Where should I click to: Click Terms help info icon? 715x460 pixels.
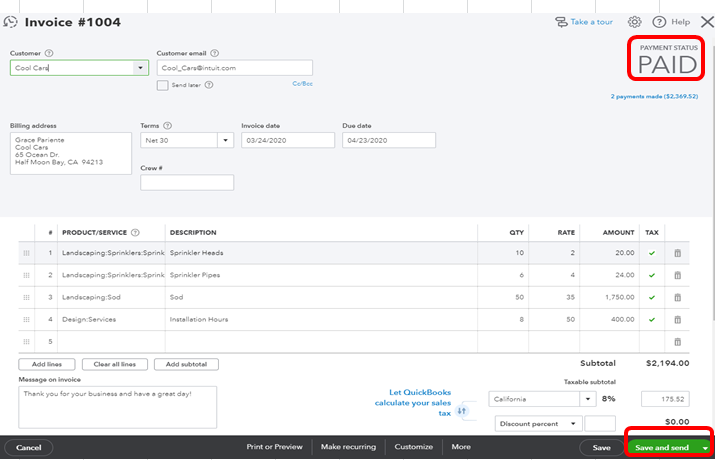point(167,126)
